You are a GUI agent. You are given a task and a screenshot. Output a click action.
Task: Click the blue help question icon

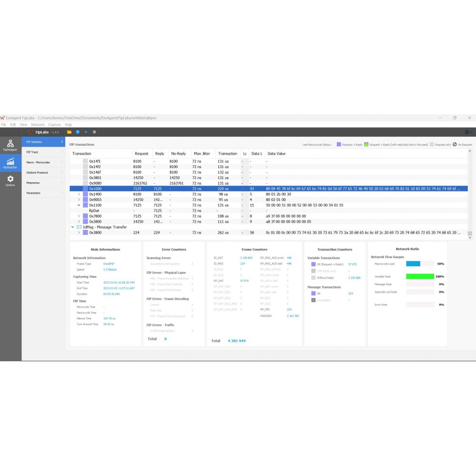click(x=78, y=132)
